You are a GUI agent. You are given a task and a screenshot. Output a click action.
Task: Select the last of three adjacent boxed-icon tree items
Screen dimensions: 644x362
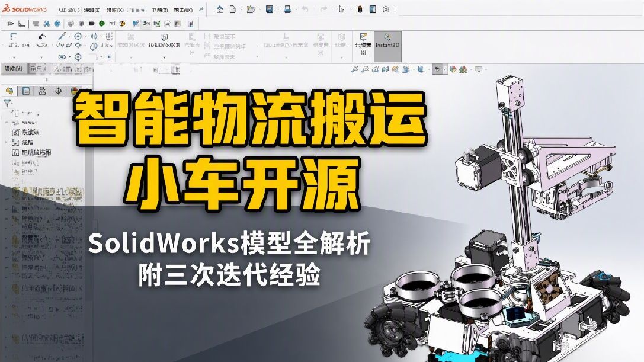click(x=31, y=153)
